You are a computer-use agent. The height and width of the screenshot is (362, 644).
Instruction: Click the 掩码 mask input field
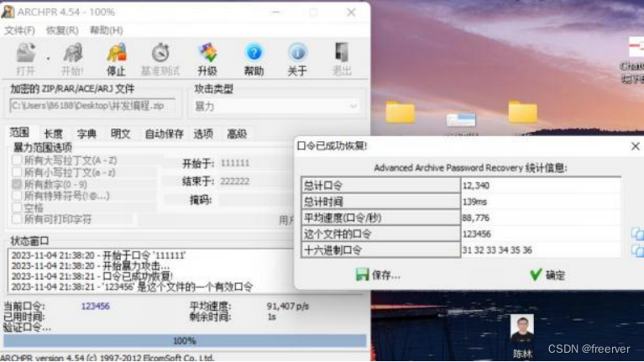coord(255,200)
